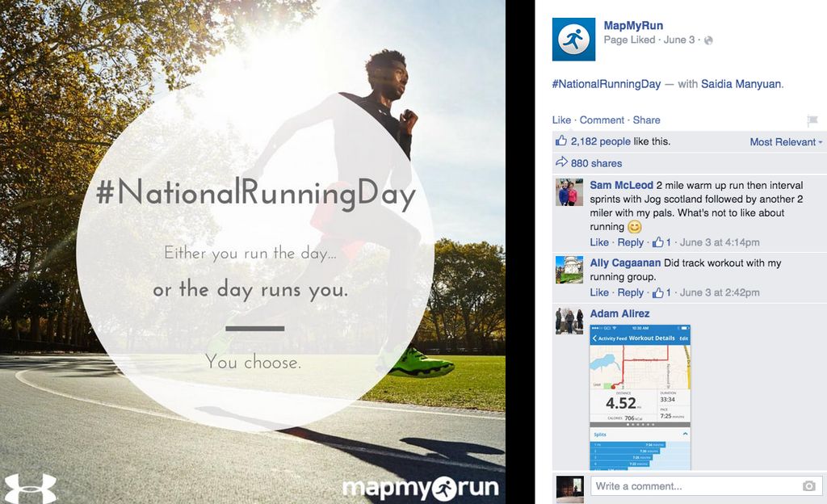View the 880 shares list
827x504 pixels.
tap(596, 163)
